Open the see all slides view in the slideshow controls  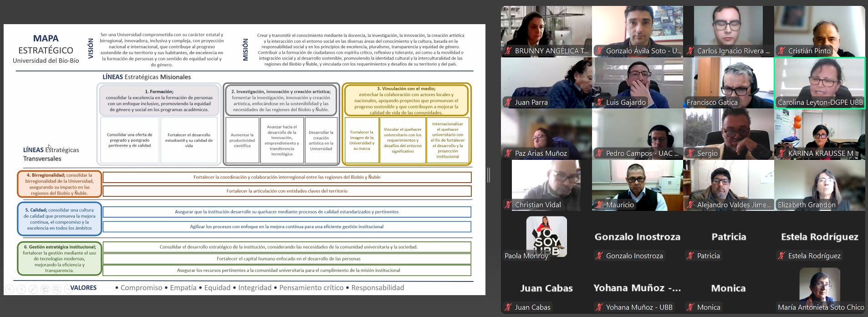[45, 289]
